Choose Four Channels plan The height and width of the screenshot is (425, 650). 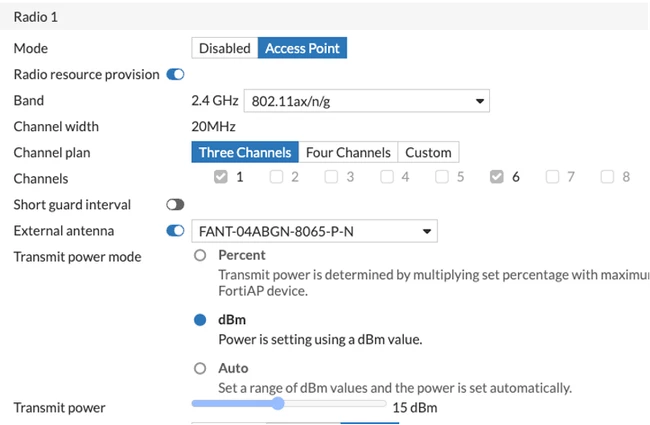pyautogui.click(x=348, y=152)
